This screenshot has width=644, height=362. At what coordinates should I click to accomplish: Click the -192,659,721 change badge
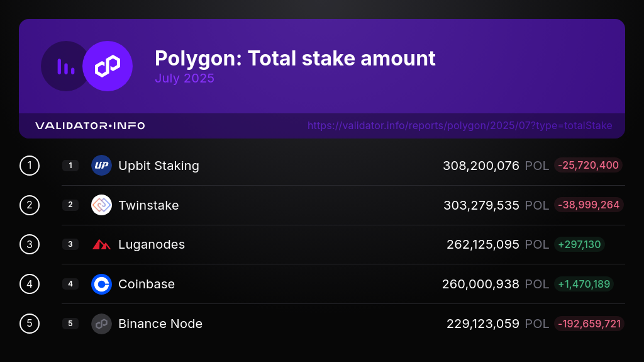[x=589, y=324]
